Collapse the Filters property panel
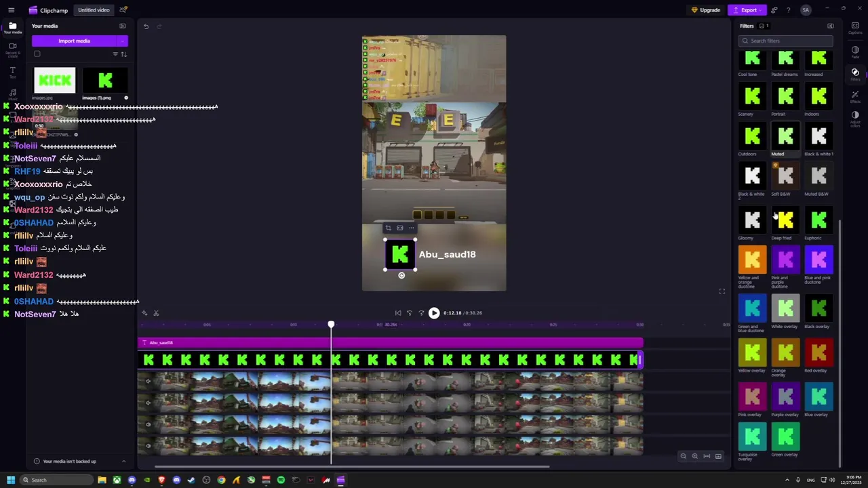 pyautogui.click(x=830, y=26)
